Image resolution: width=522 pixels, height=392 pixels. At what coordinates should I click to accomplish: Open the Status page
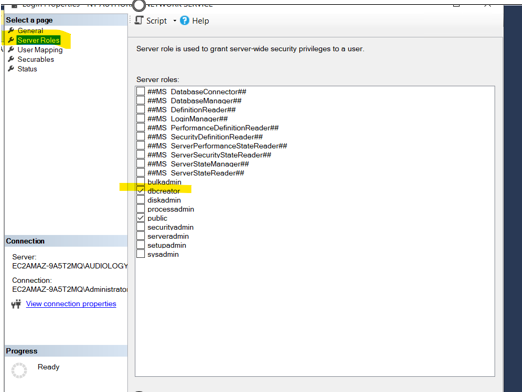[x=27, y=69]
